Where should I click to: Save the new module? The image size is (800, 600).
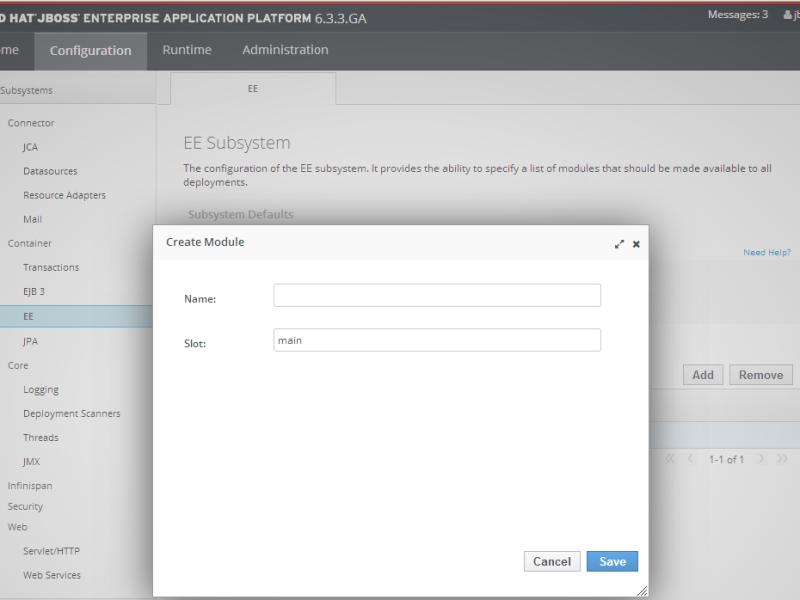(x=612, y=561)
